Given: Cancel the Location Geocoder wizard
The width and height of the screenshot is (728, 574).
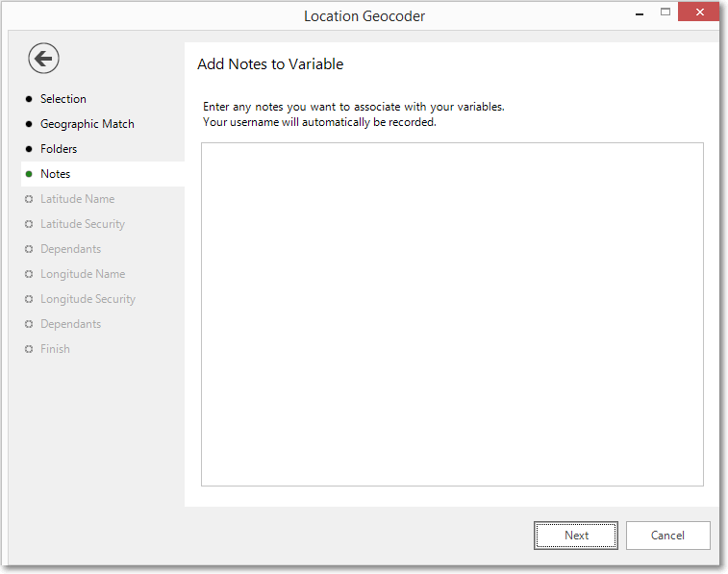Looking at the screenshot, I should 667,536.
